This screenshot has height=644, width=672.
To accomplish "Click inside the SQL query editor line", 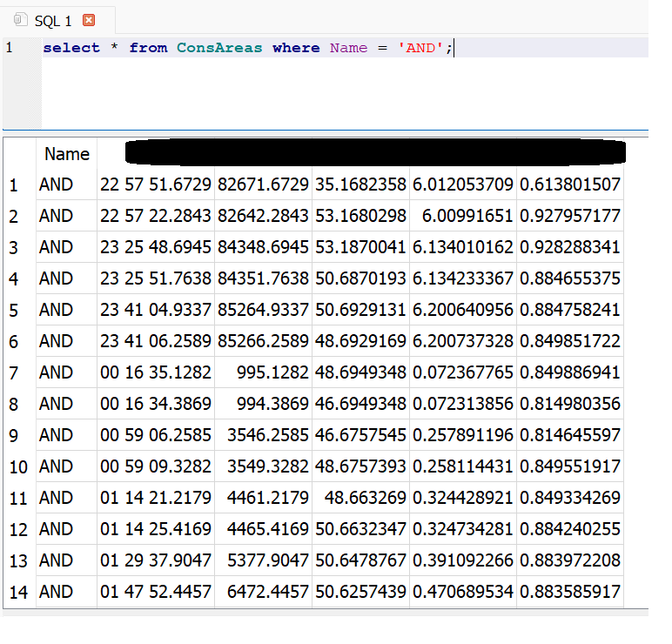I will (x=345, y=48).
